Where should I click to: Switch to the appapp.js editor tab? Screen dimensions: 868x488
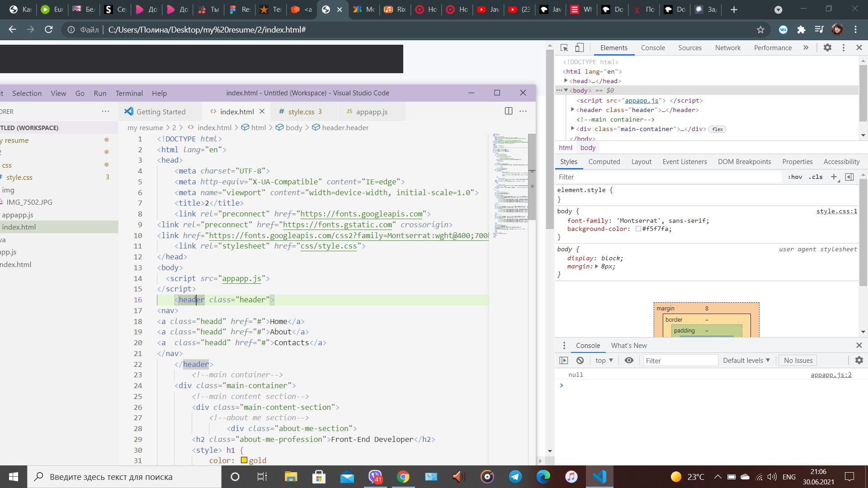pos(372,112)
